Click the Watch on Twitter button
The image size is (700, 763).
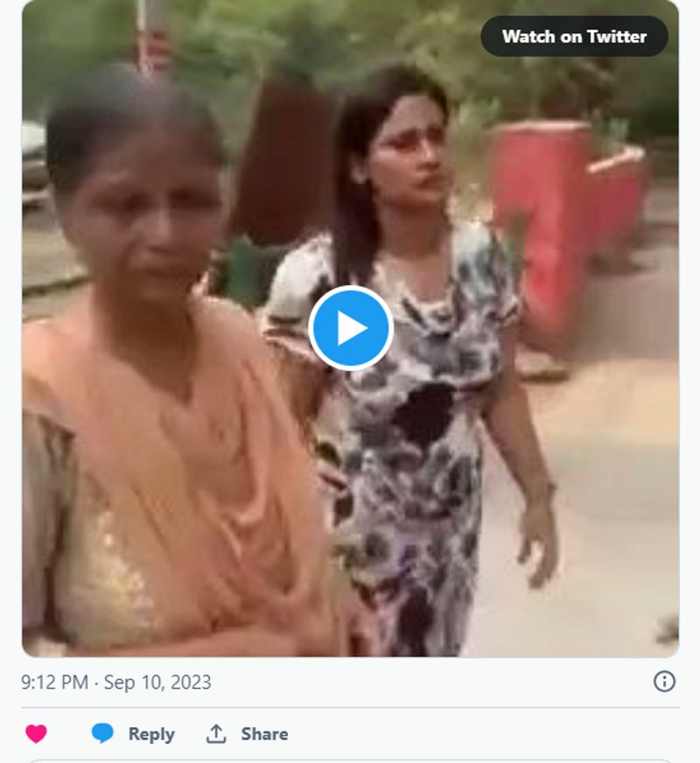click(574, 37)
